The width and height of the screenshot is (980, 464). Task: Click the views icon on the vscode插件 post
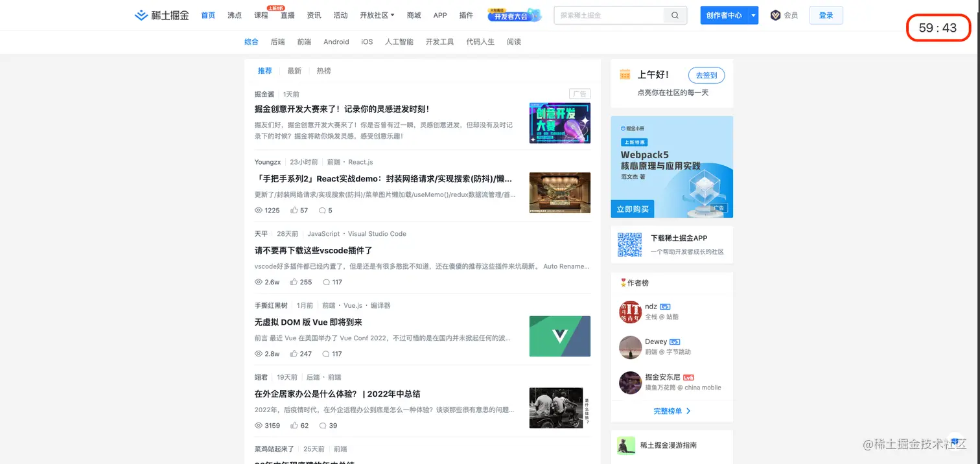(259, 282)
